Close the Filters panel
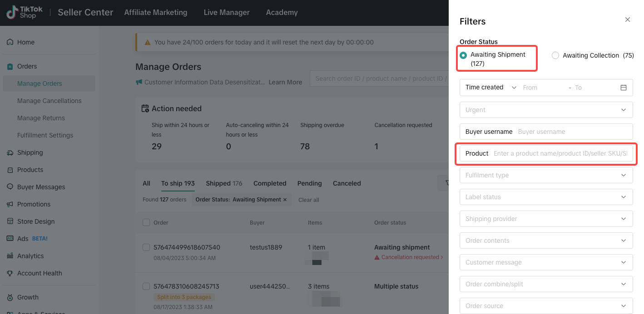This screenshot has width=644, height=314. click(x=628, y=20)
